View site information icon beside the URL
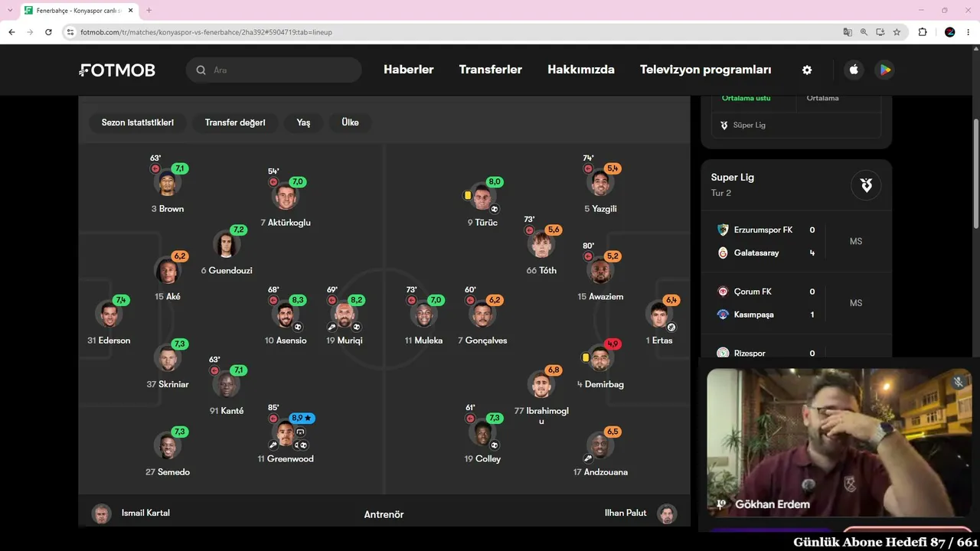This screenshot has width=980, height=551. click(x=70, y=32)
